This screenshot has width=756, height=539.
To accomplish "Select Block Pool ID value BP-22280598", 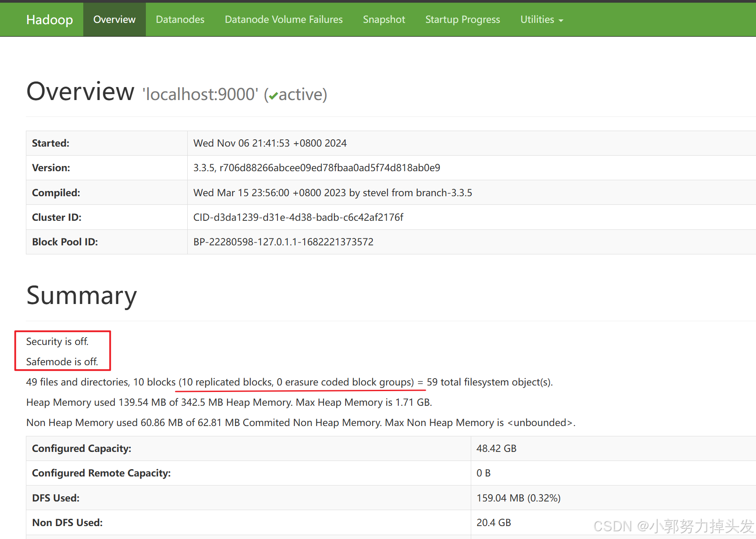I will (x=283, y=242).
